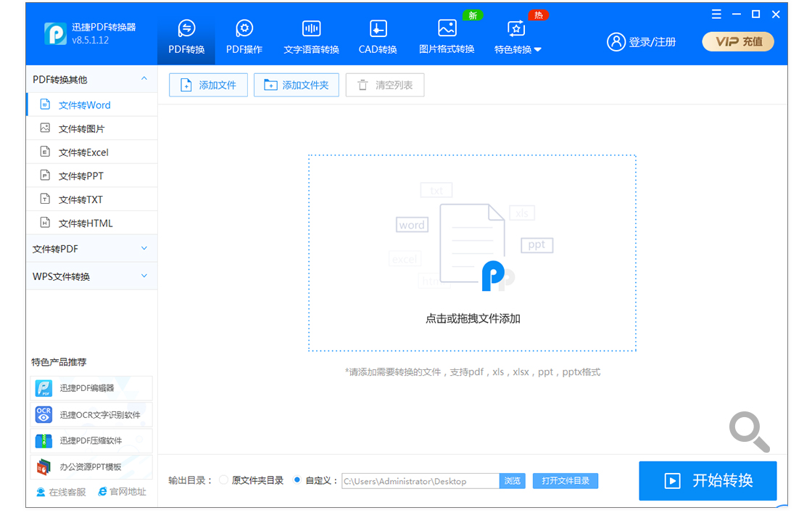This screenshot has width=812, height=518.
Task: Select 文件转图片 in the sidebar
Action: point(92,128)
